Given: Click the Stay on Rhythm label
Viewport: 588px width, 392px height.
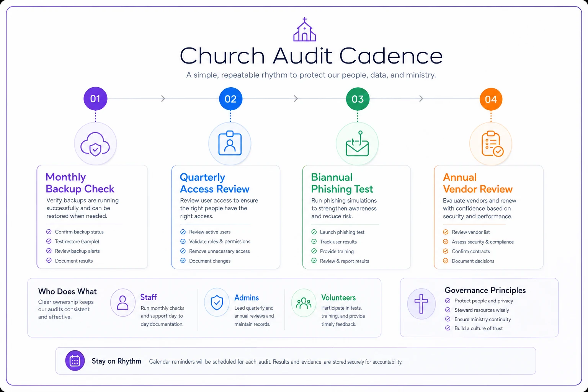Looking at the screenshot, I should [x=116, y=361].
